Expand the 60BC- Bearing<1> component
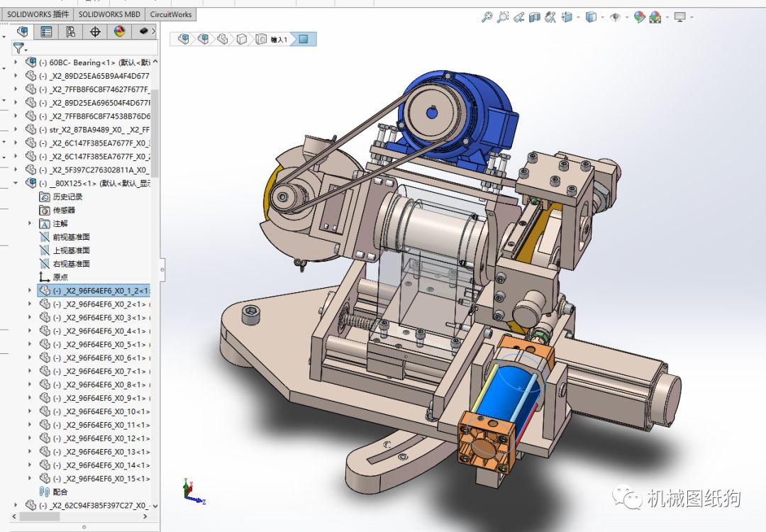Image resolution: width=766 pixels, height=532 pixels. point(16,62)
